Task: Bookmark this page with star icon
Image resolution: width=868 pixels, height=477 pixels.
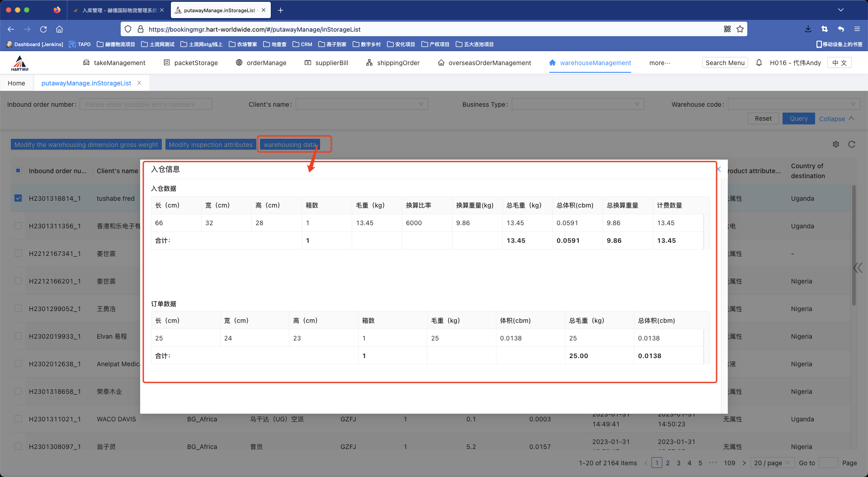Action: coord(740,29)
